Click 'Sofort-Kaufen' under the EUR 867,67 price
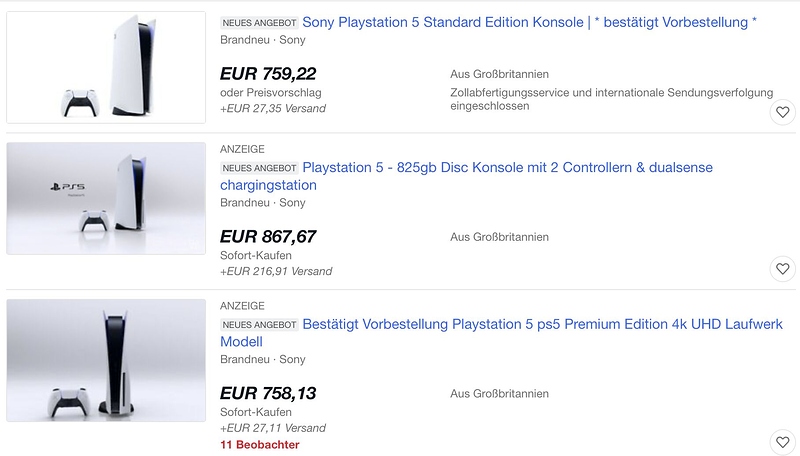 [x=256, y=256]
